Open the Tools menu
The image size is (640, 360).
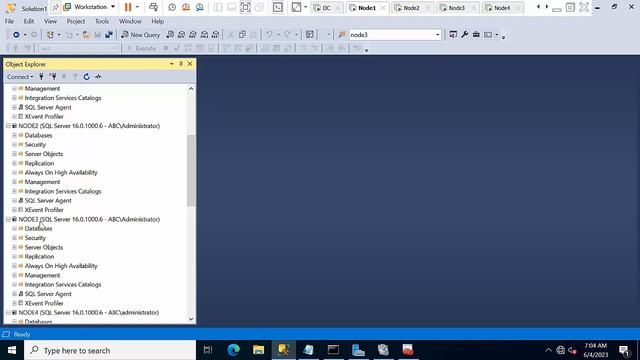(x=102, y=21)
